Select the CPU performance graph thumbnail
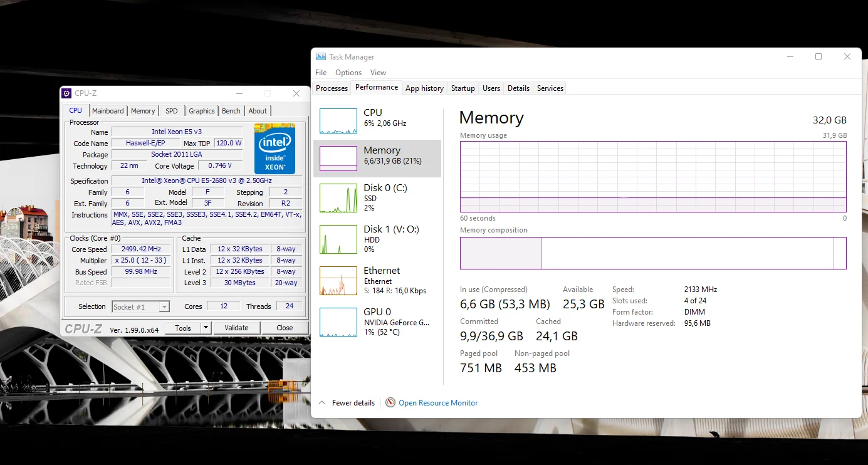This screenshot has height=465, width=868. coord(338,121)
